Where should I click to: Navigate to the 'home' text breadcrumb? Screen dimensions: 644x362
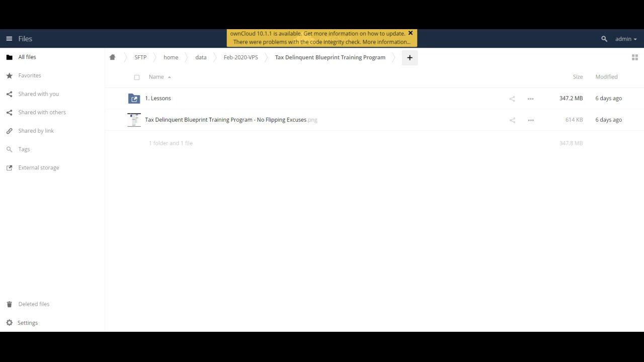(x=171, y=57)
